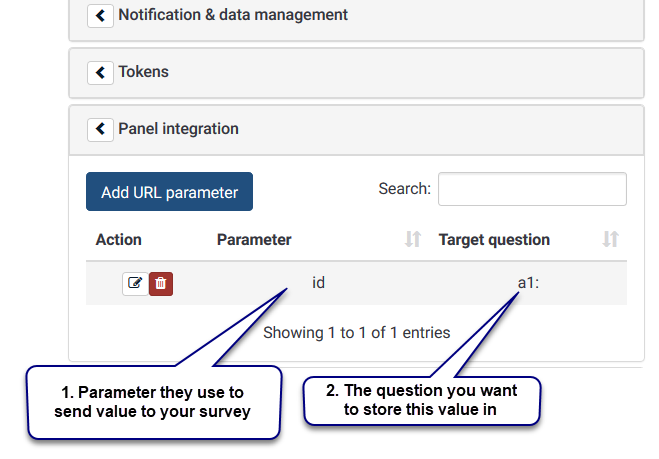This screenshot has width=659, height=459.
Task: Click callout about parameter sending value
Action: pyautogui.click(x=153, y=402)
